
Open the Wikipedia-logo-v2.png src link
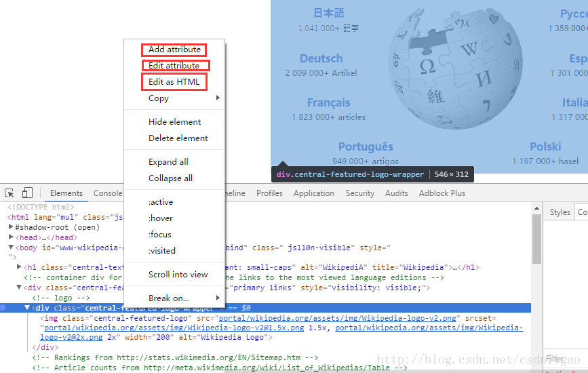[338, 318]
